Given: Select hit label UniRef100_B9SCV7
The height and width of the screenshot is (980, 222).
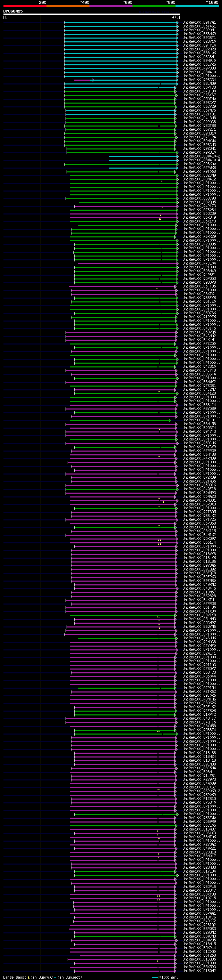Looking at the screenshot, I should 199,103.
